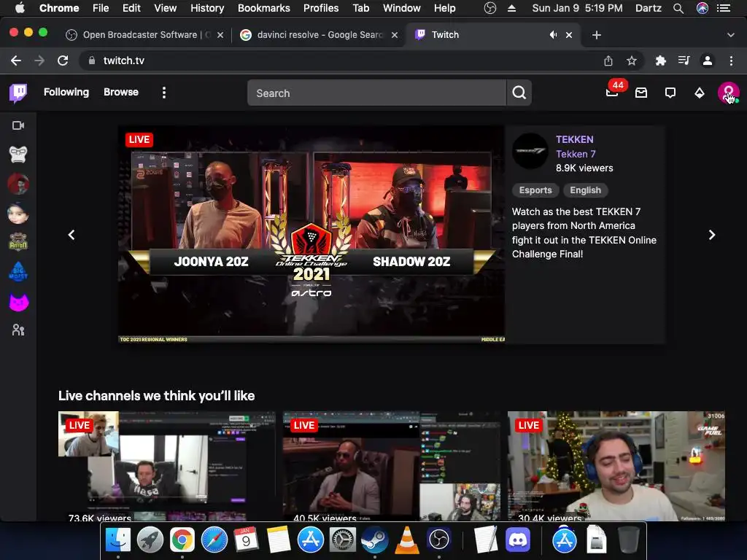
Task: Select the Esports tag
Action: click(535, 190)
